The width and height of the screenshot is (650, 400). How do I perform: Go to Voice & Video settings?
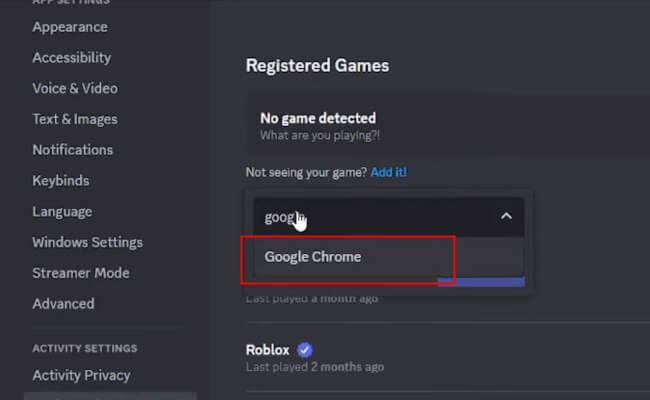point(75,88)
